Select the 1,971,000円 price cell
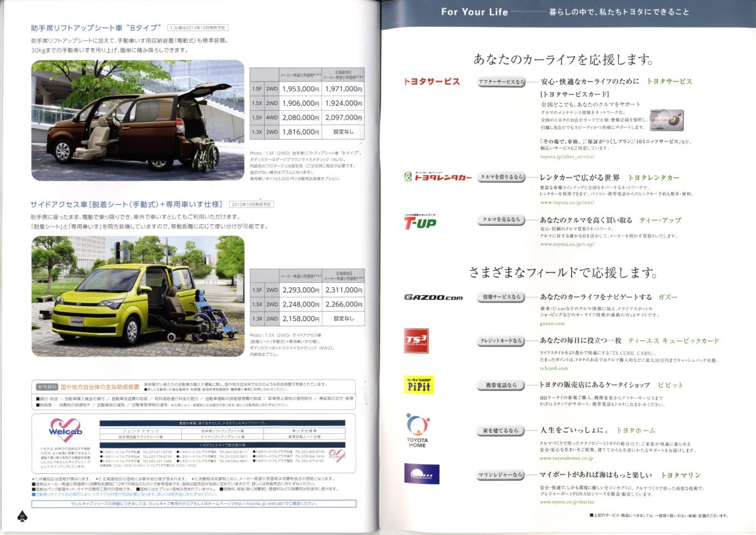 point(343,89)
